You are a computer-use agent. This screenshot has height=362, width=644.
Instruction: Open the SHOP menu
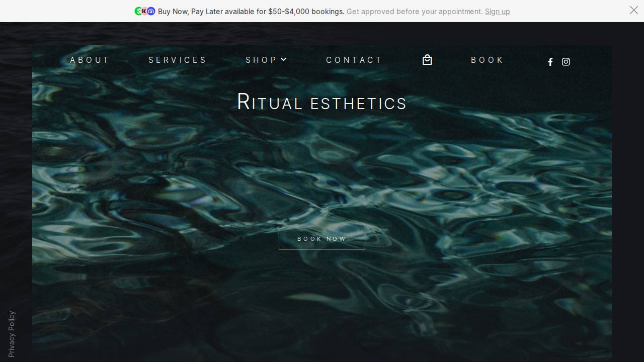pos(260,60)
